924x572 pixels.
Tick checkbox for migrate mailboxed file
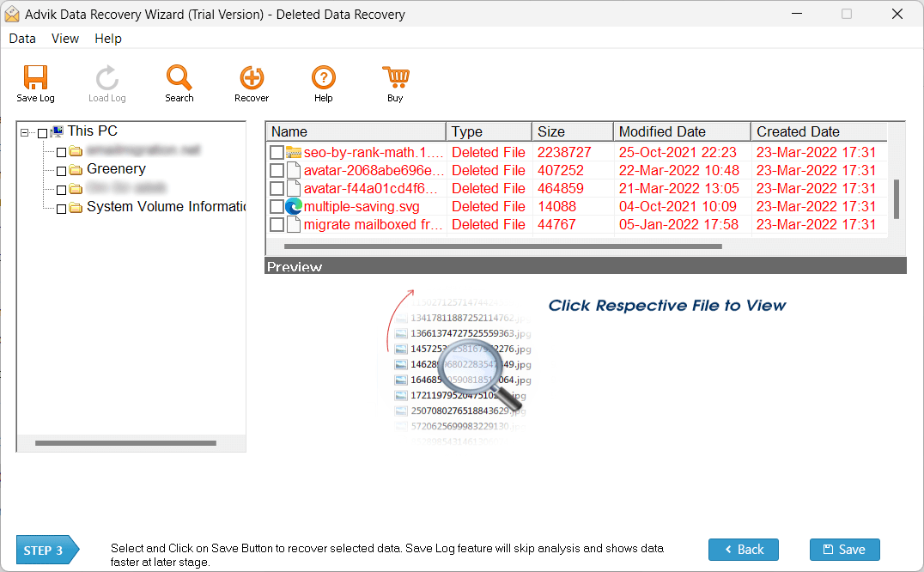[x=277, y=225]
